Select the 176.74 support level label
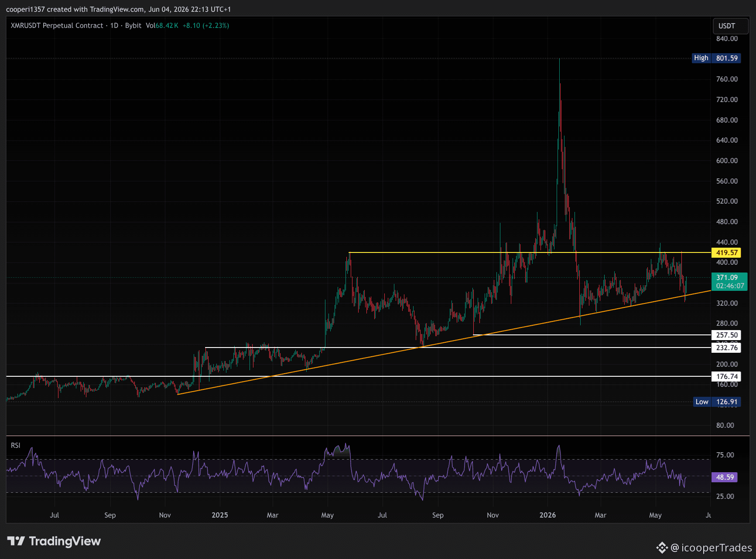The width and height of the screenshot is (756, 559). click(726, 376)
